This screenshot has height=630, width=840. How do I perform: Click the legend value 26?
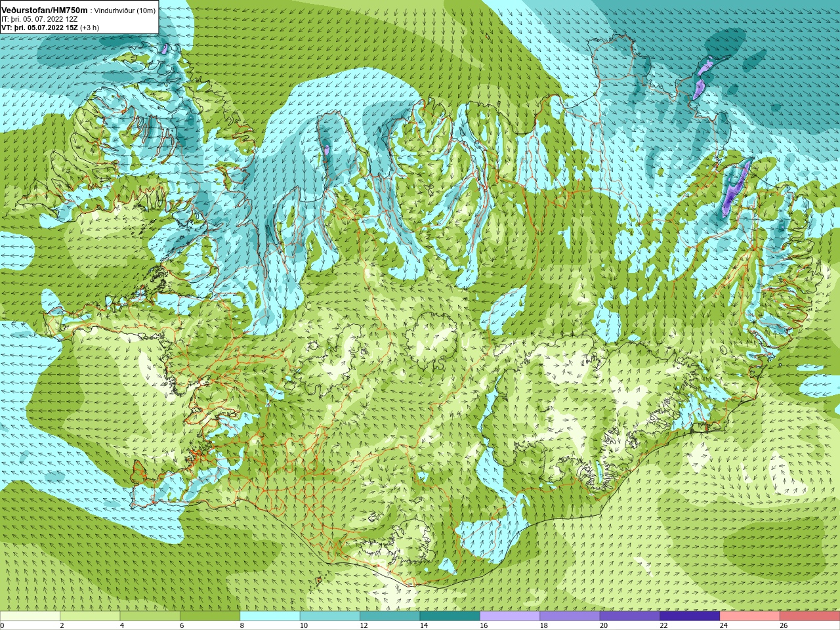point(784,625)
